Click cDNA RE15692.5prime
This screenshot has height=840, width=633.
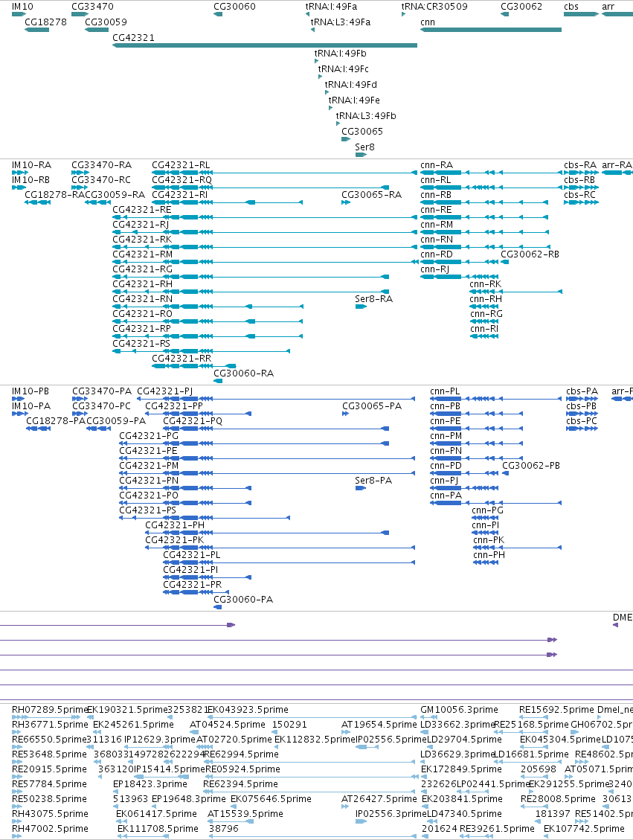click(x=557, y=711)
